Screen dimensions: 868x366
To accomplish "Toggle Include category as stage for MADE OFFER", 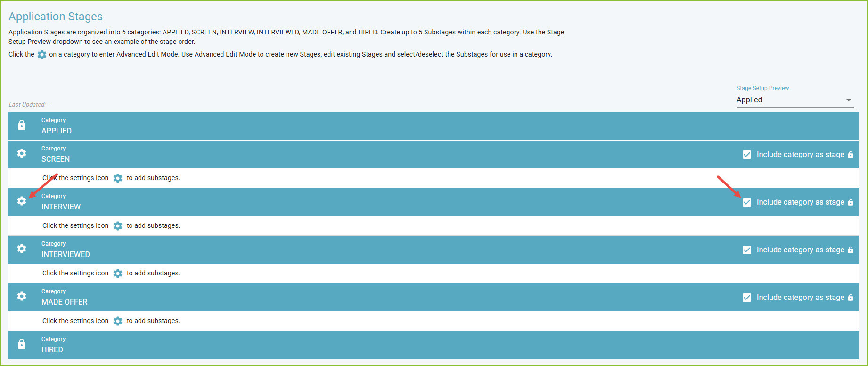I will [x=747, y=298].
